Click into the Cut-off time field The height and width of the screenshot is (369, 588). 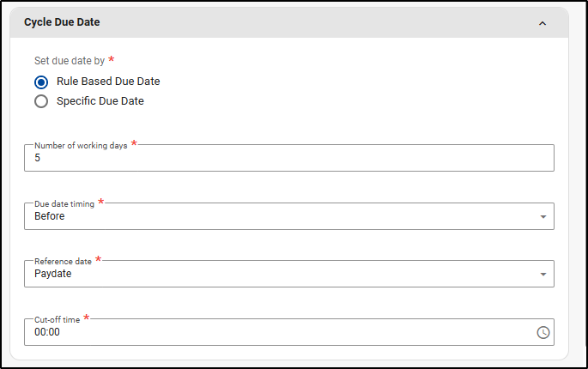point(275,332)
